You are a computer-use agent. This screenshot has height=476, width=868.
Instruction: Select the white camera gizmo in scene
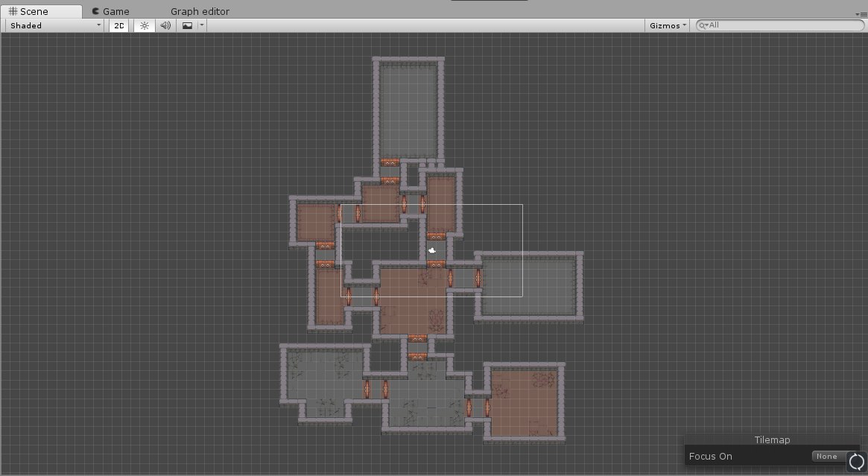432,251
